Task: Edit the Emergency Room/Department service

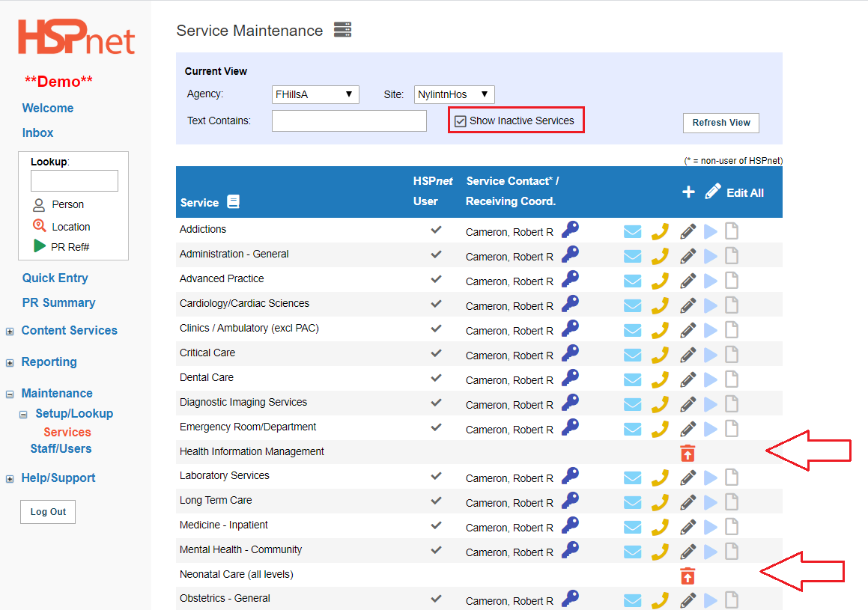Action: click(x=688, y=429)
